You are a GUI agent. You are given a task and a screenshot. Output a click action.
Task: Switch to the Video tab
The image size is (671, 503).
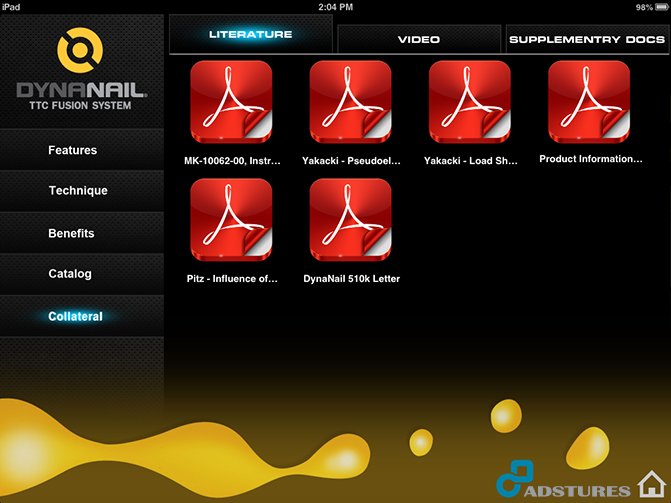[x=419, y=39]
